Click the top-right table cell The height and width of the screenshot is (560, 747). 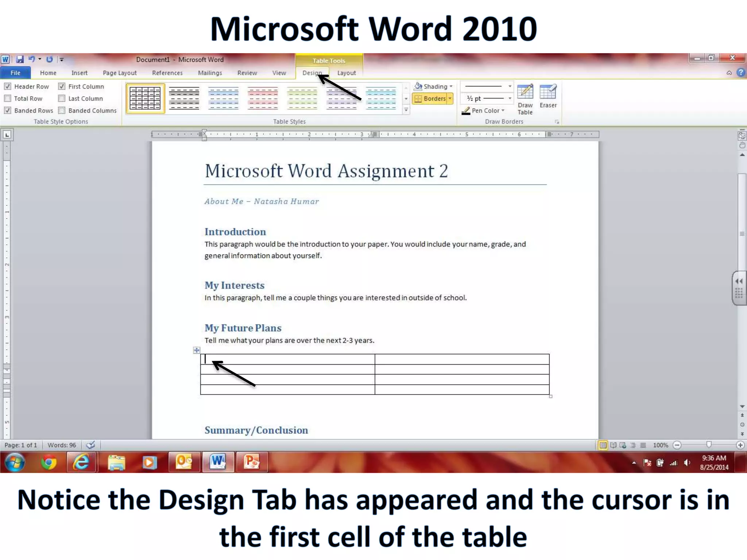click(462, 359)
